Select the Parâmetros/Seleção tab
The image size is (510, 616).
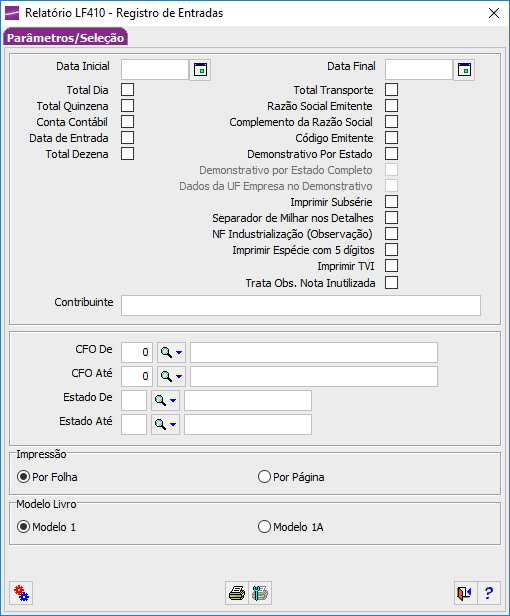[x=65, y=38]
